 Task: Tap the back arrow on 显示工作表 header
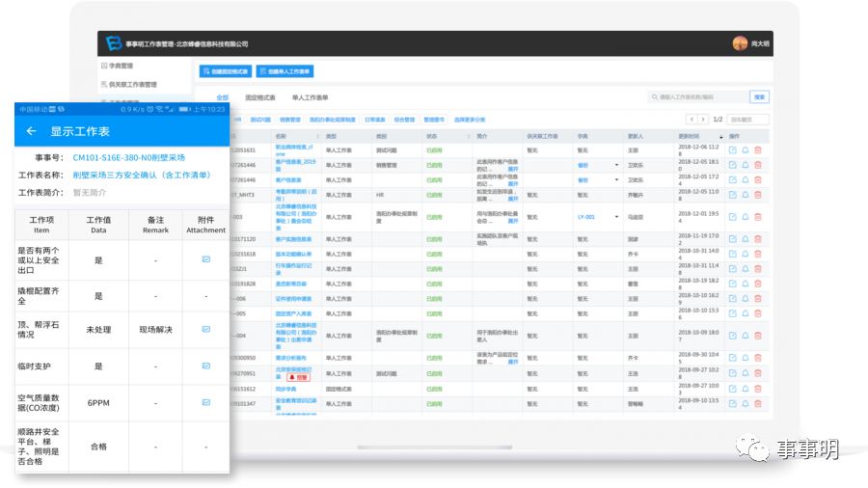tap(31, 131)
